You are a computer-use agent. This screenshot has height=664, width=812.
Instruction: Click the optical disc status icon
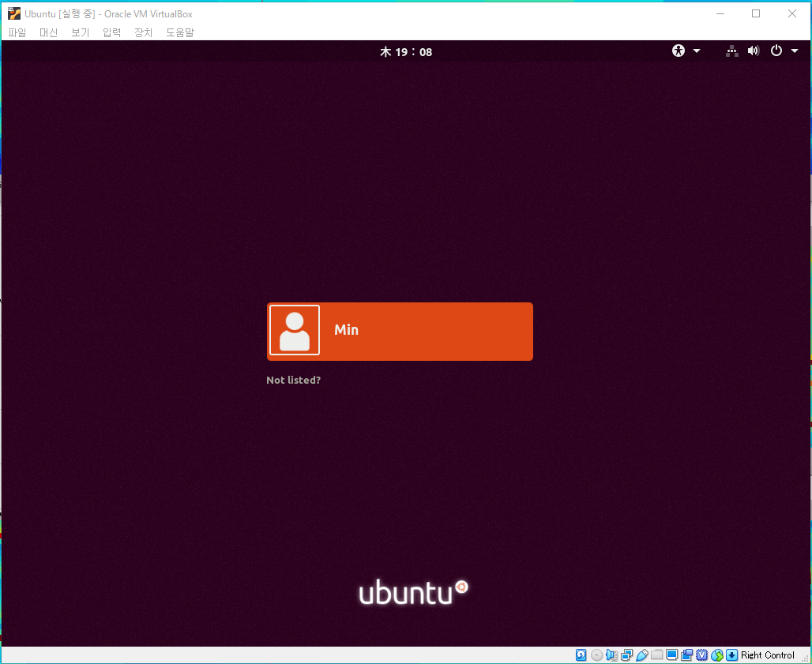pos(596,655)
